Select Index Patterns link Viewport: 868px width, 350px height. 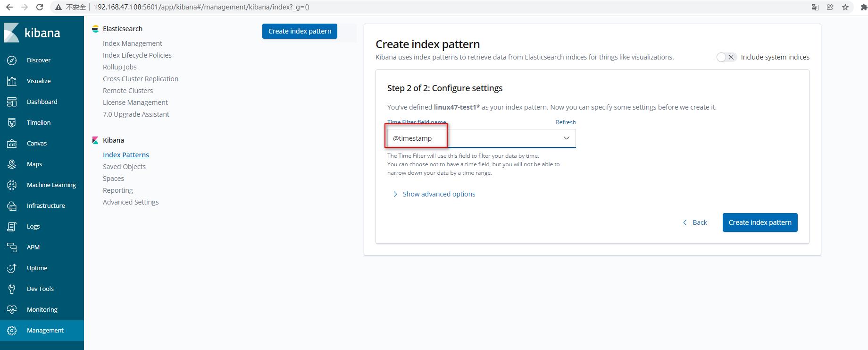point(126,155)
